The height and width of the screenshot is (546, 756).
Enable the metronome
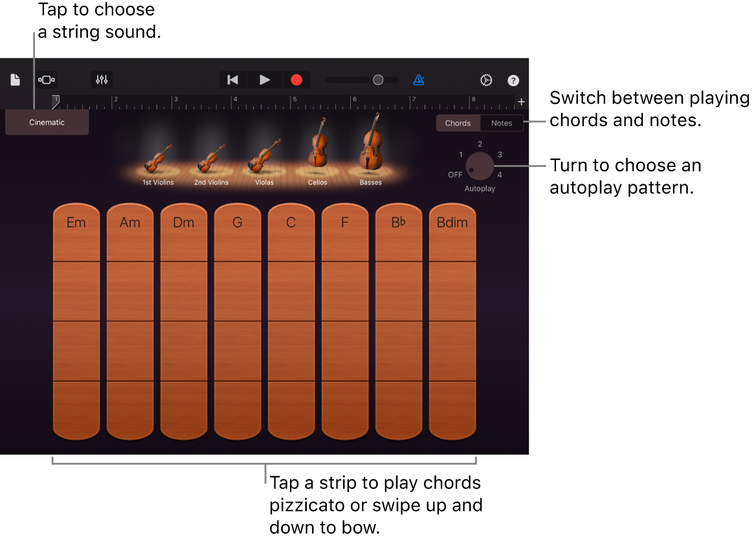[419, 80]
